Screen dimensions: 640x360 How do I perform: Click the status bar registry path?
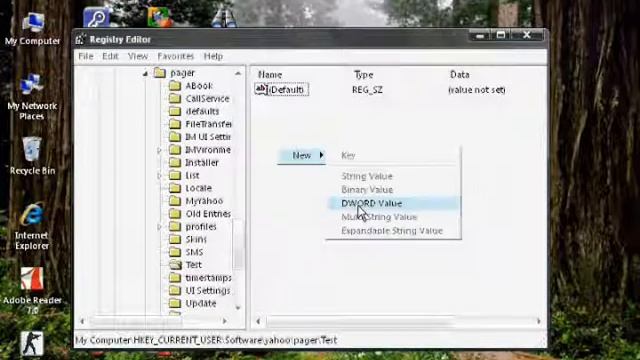coord(206,340)
